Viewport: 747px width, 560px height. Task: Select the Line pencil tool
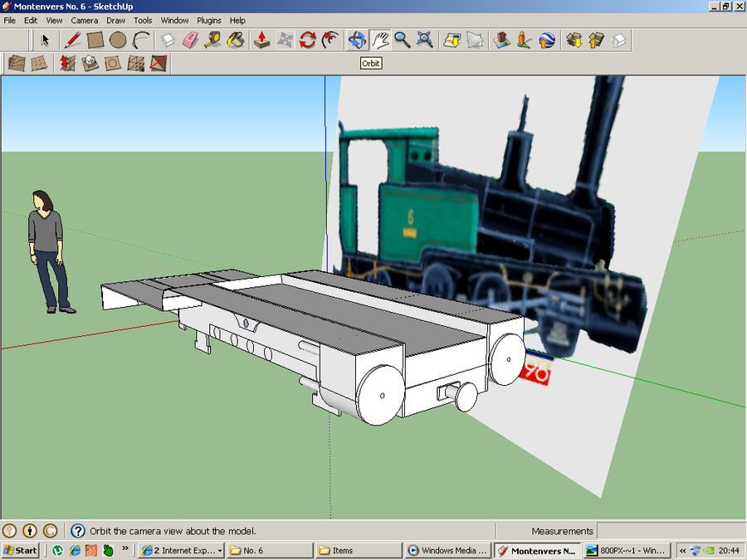pyautogui.click(x=72, y=40)
